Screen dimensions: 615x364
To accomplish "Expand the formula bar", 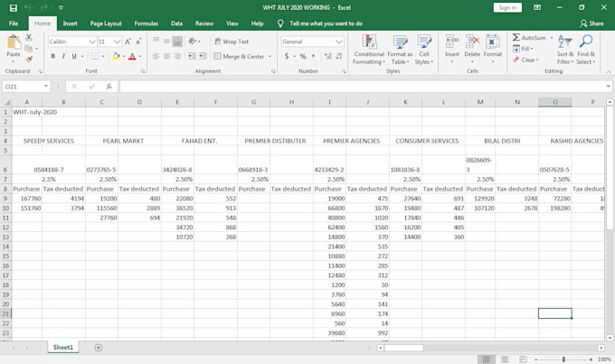I will click(x=608, y=86).
